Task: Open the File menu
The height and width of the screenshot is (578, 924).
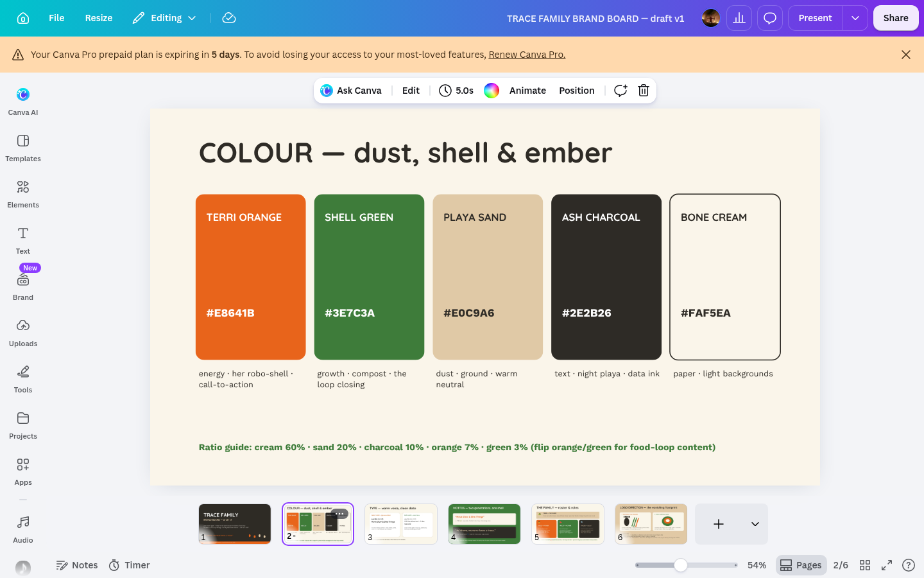Action: (56, 18)
